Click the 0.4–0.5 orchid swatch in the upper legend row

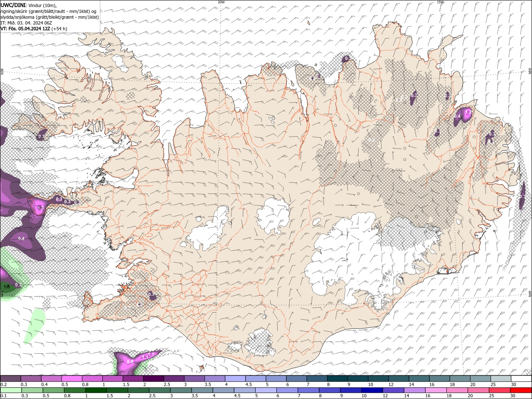tap(51, 379)
